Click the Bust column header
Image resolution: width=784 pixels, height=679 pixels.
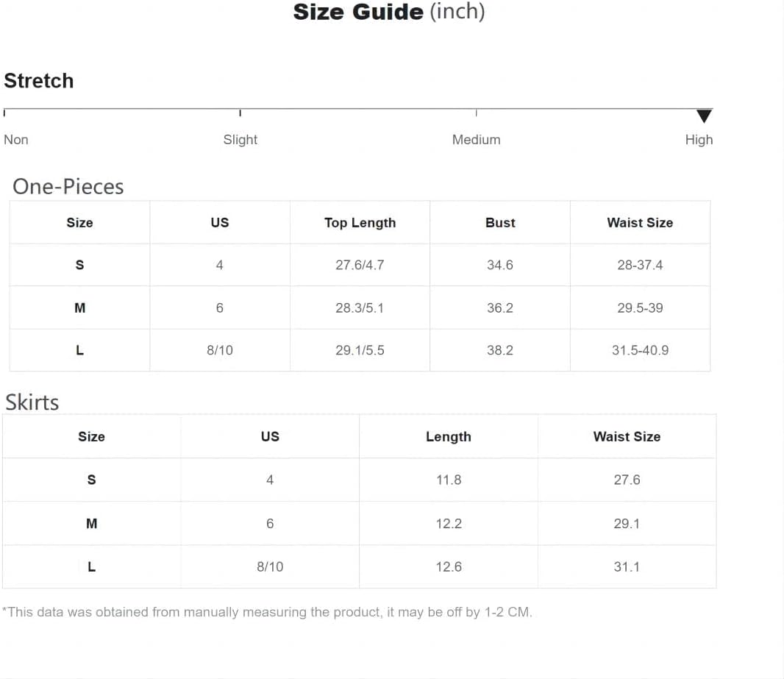(500, 222)
